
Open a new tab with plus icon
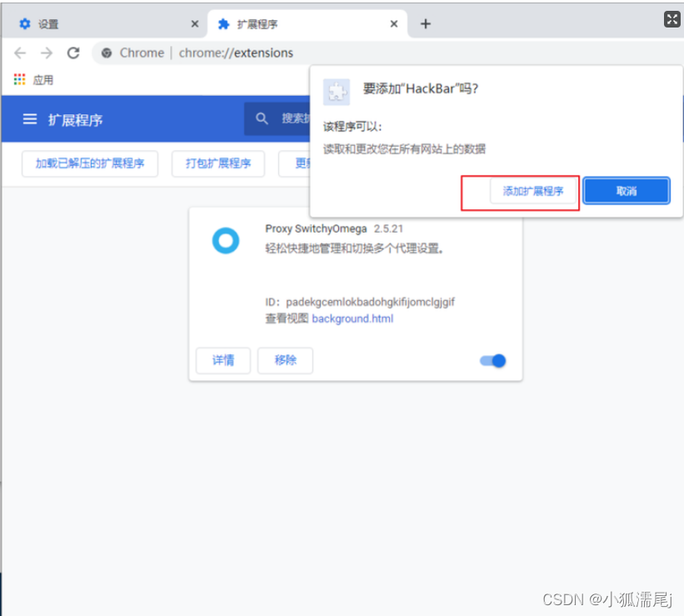(x=426, y=23)
